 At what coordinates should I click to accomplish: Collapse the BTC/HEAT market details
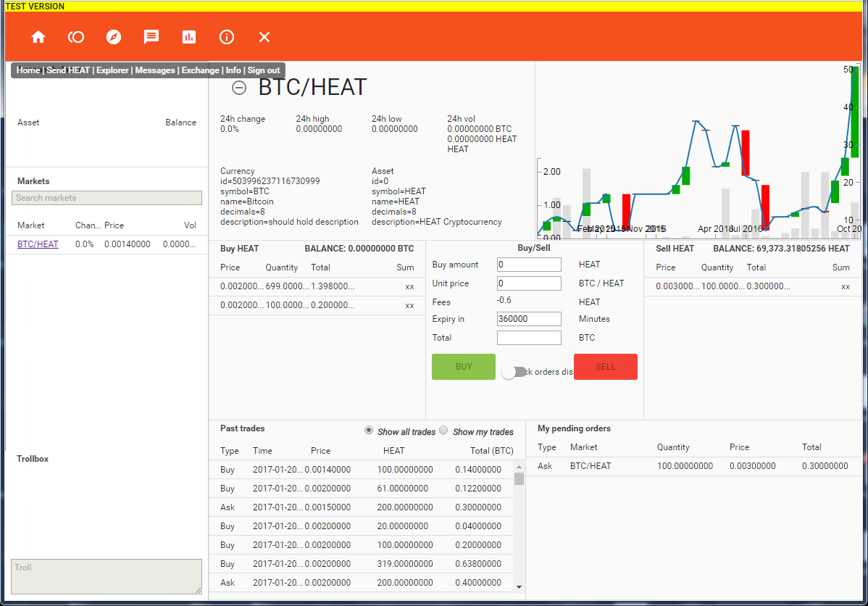238,88
